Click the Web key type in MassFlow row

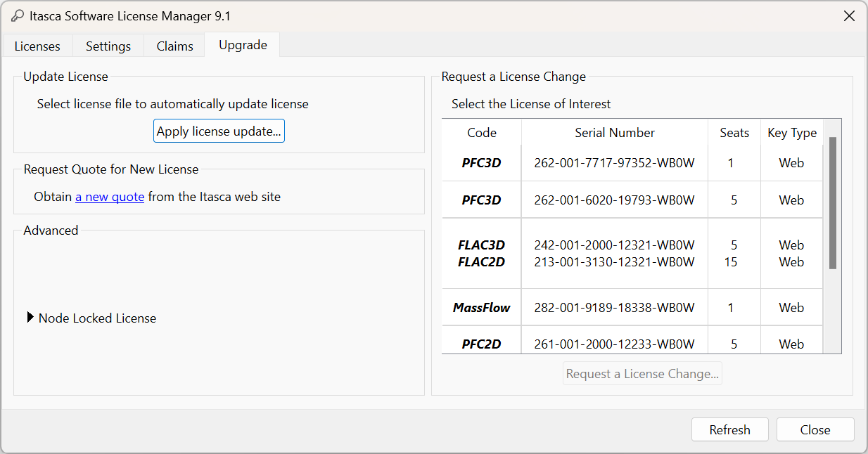click(x=791, y=308)
